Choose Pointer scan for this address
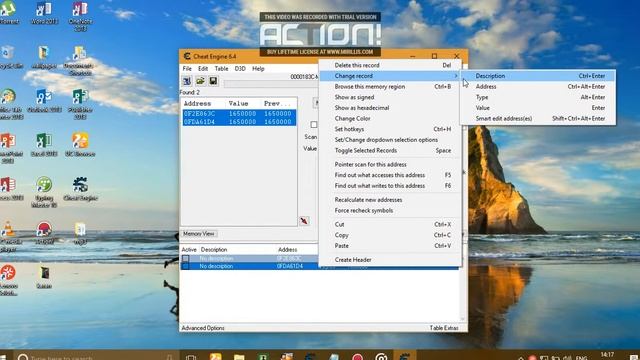640x360 pixels. tap(390, 164)
